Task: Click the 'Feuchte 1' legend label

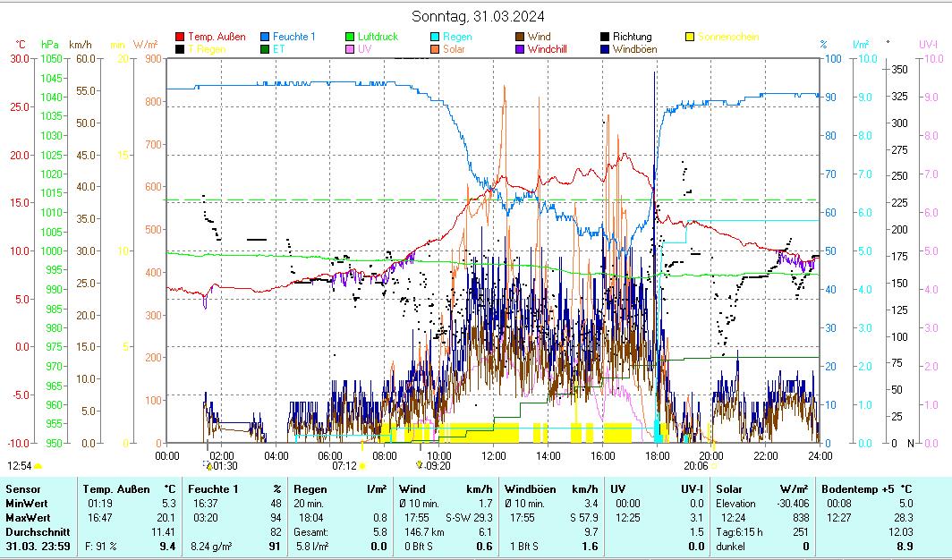Action: (293, 37)
